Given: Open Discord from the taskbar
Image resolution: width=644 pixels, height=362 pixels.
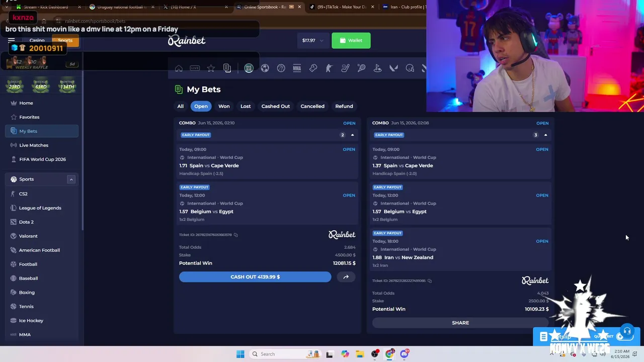Looking at the screenshot, I should tap(404, 354).
